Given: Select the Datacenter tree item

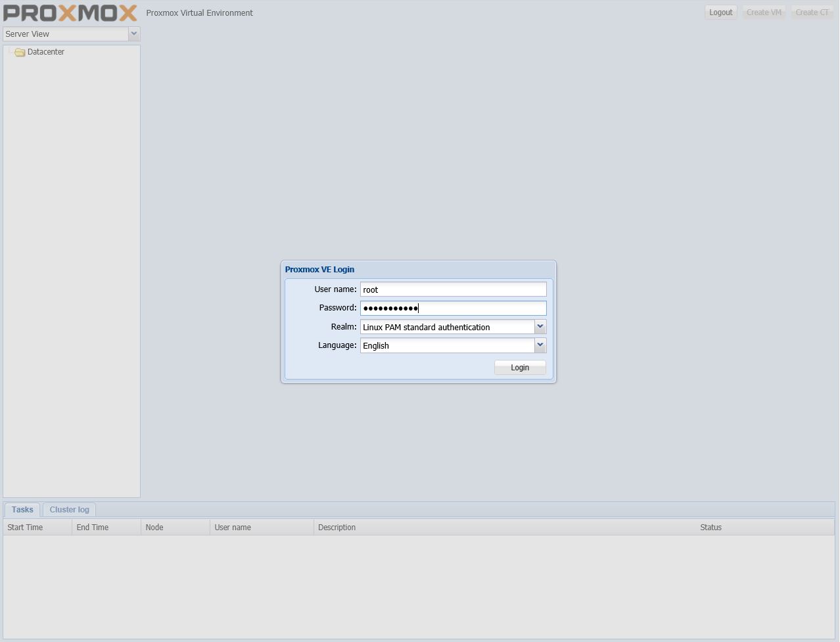Looking at the screenshot, I should tap(45, 52).
